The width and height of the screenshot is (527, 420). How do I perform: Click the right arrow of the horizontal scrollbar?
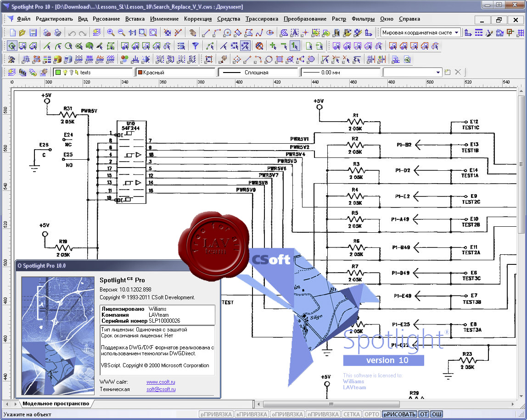(x=513, y=403)
